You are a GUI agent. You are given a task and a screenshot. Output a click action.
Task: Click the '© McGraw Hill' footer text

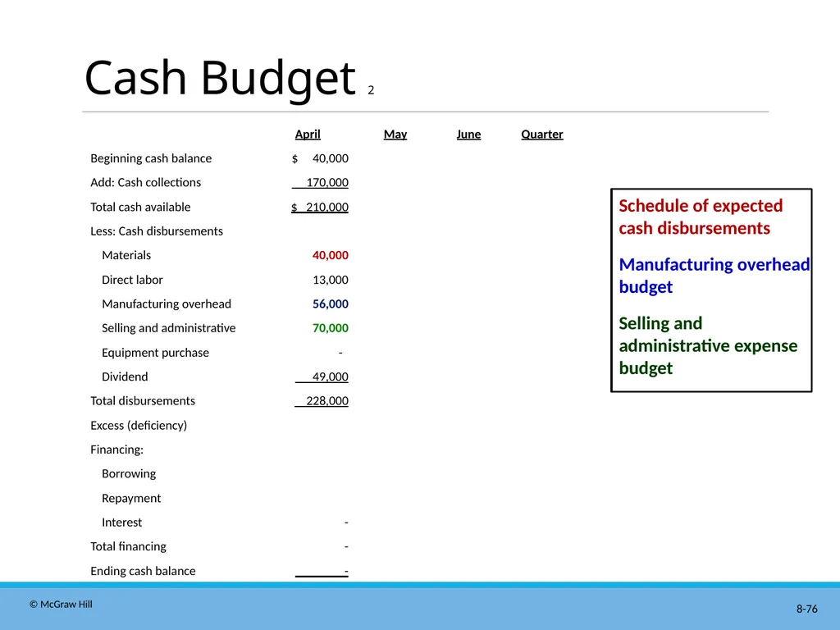click(x=61, y=605)
